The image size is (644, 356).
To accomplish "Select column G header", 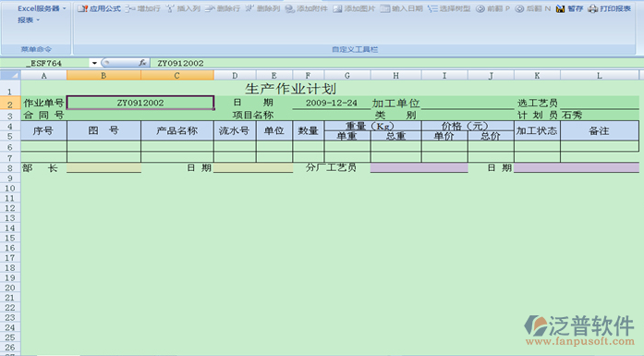I will coord(347,75).
